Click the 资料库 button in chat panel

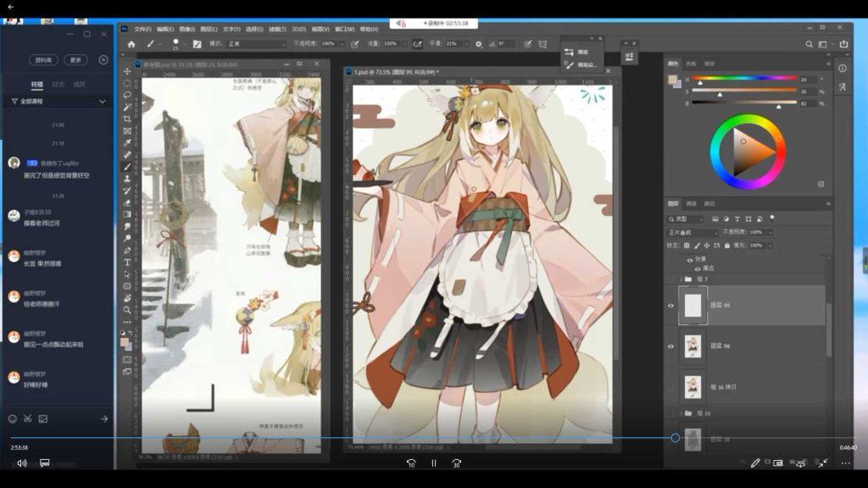tap(44, 60)
